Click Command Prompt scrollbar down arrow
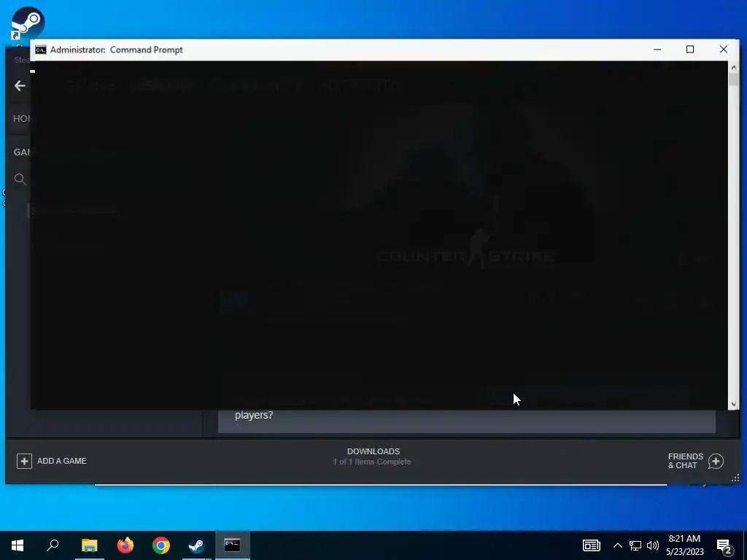 733,404
